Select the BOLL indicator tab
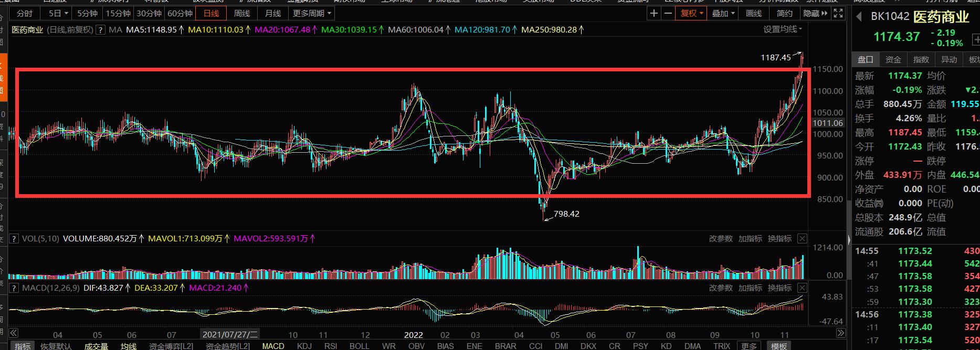980x350 pixels. click(360, 346)
